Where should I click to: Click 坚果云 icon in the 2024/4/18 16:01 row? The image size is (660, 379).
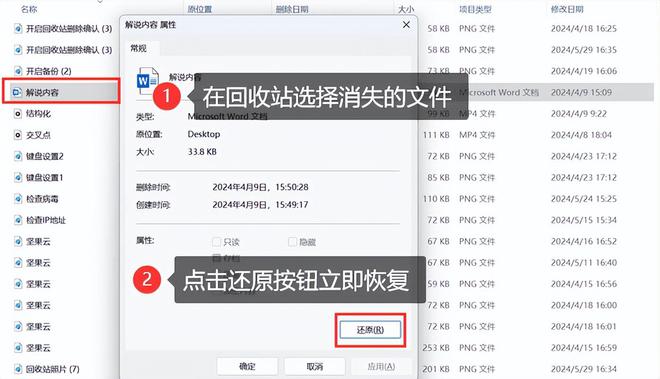(18, 326)
